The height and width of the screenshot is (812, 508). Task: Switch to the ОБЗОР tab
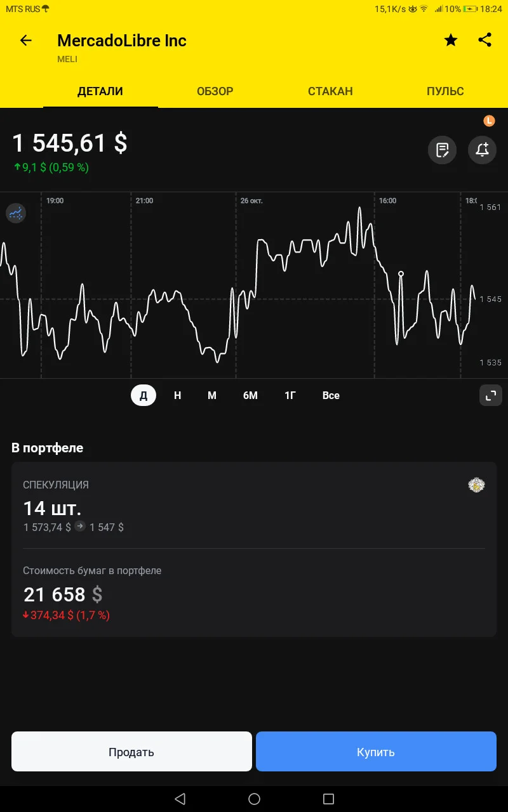click(x=215, y=91)
